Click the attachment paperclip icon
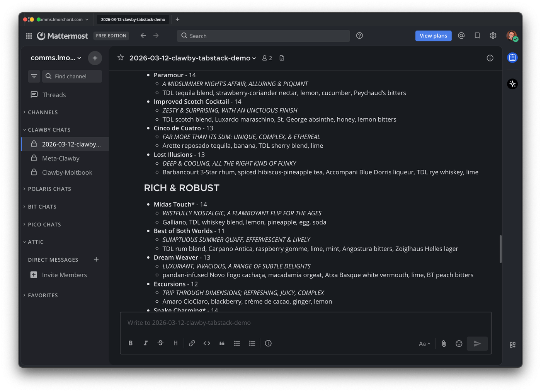Viewport: 541px width, 392px height. [x=444, y=344]
